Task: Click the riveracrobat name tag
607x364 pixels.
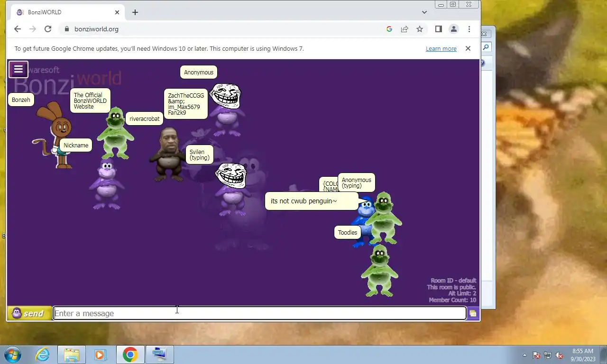Action: click(145, 119)
